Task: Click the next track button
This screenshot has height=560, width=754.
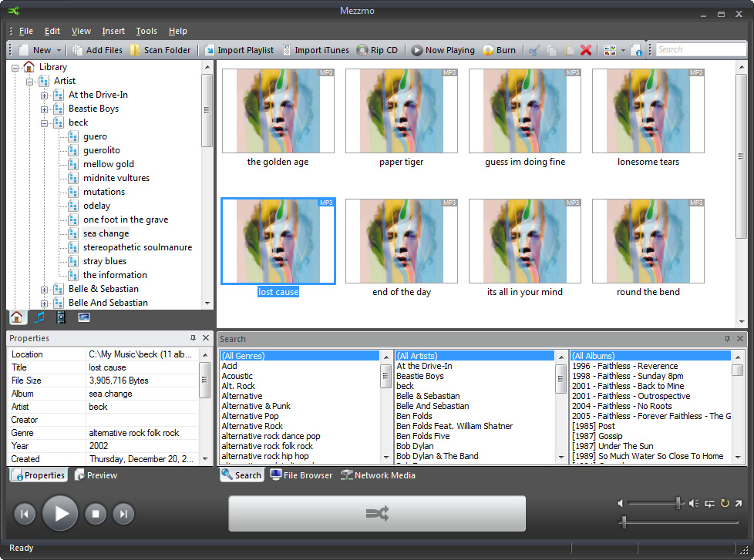Action: [x=123, y=514]
